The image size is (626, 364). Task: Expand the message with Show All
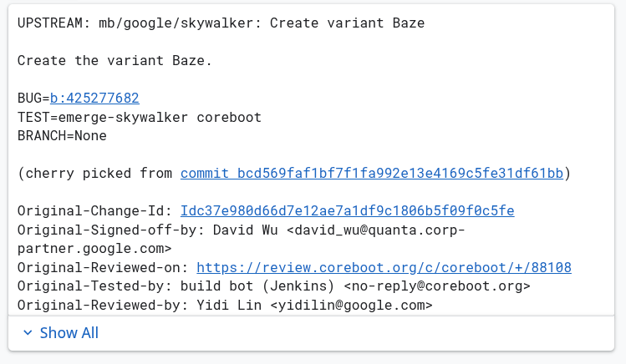click(x=61, y=332)
